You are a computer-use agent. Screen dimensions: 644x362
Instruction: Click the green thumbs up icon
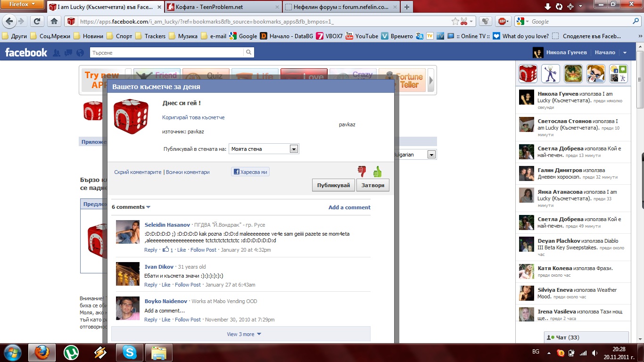377,172
